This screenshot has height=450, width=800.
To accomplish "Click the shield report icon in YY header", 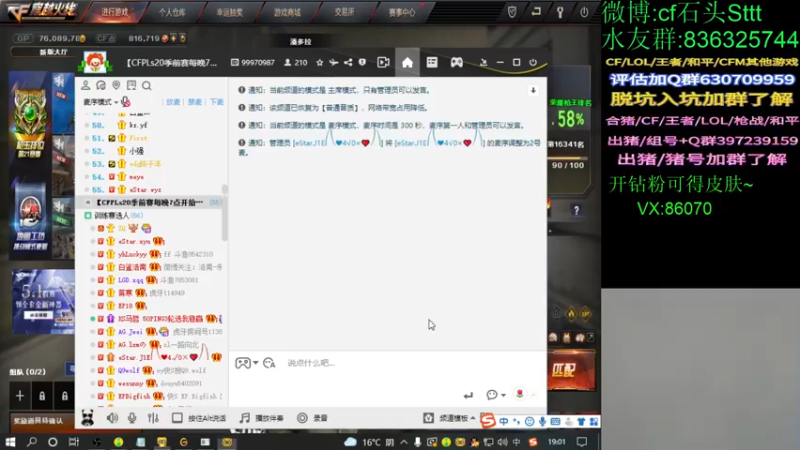I will pos(362,62).
